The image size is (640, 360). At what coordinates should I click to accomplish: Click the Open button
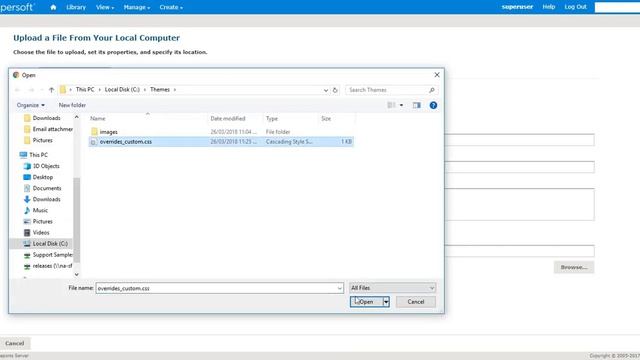click(366, 302)
